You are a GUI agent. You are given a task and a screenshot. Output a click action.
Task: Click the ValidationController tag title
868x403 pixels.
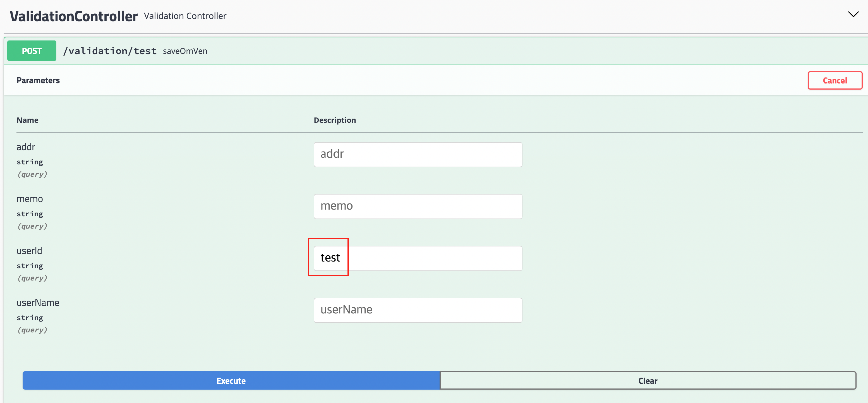(x=73, y=16)
